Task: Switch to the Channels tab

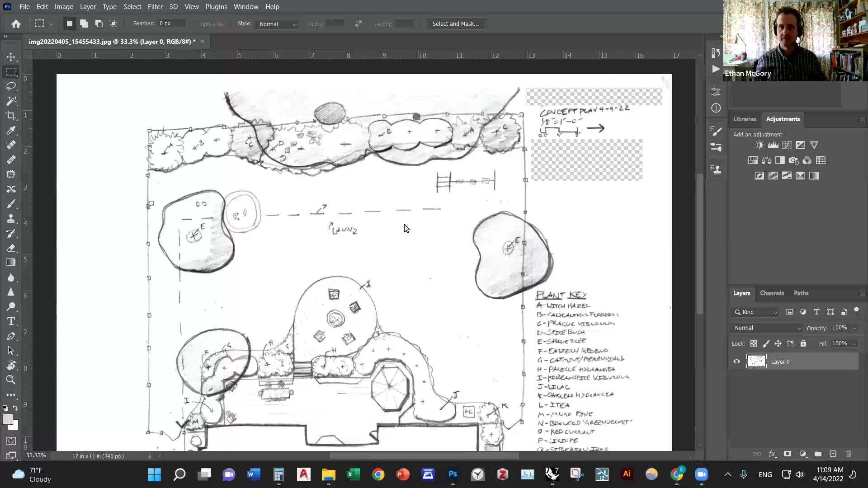Action: [x=772, y=293]
